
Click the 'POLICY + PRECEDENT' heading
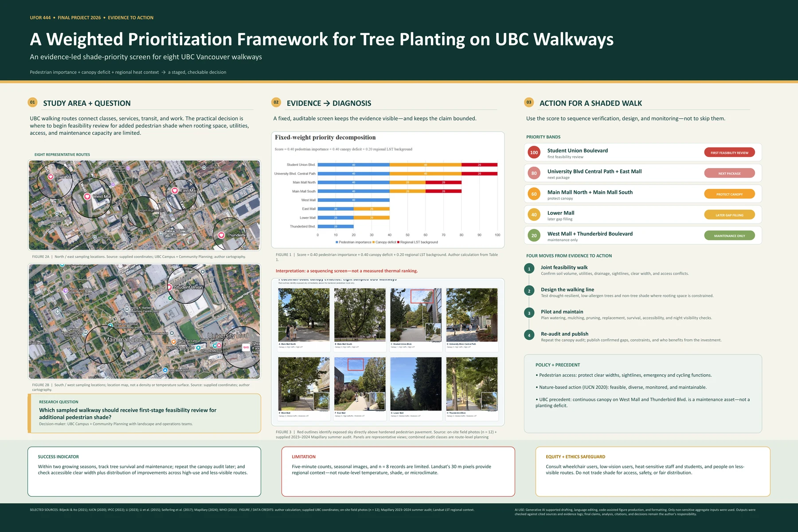coord(558,365)
